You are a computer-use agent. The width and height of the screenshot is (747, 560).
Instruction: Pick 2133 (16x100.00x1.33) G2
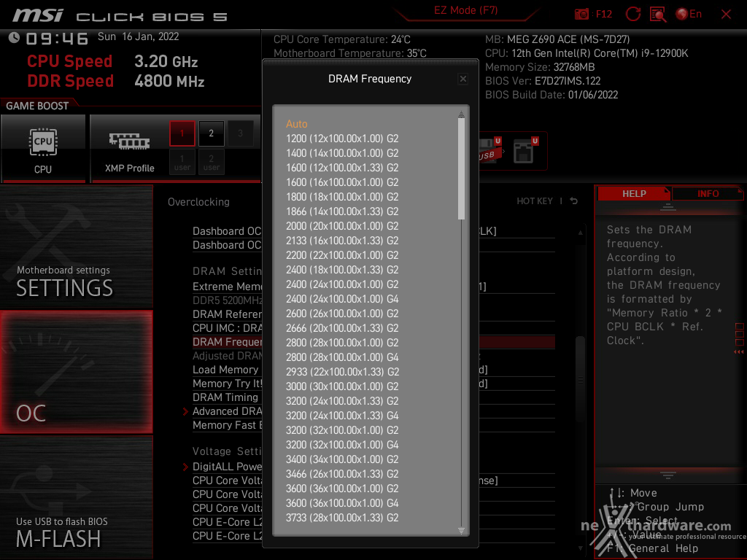342,241
